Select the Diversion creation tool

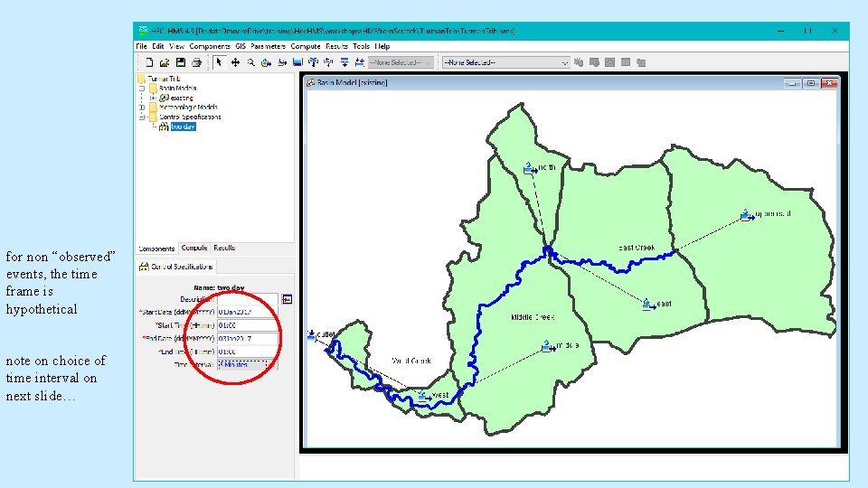coord(328,62)
